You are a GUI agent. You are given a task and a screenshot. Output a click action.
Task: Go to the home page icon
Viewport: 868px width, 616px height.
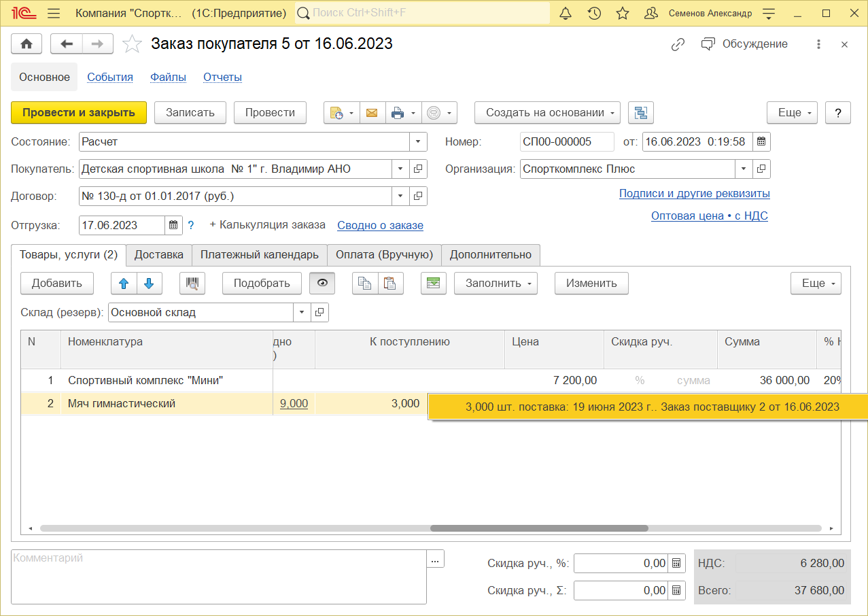point(27,44)
